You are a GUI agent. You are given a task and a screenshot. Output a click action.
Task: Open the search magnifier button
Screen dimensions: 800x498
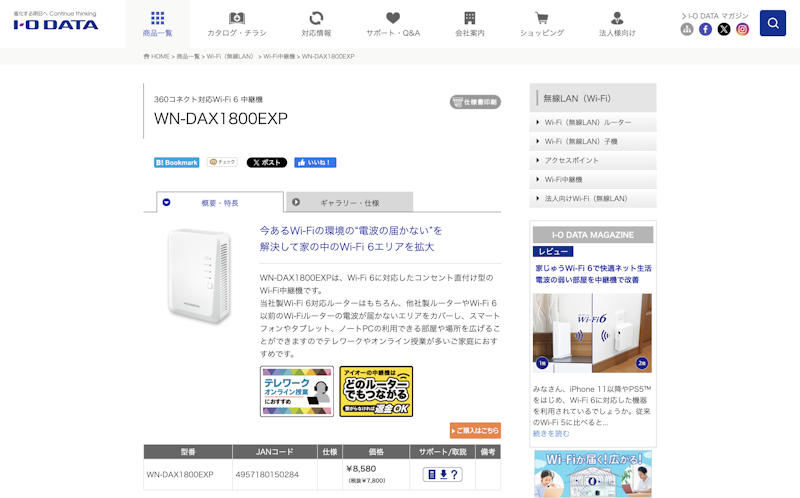[772, 23]
